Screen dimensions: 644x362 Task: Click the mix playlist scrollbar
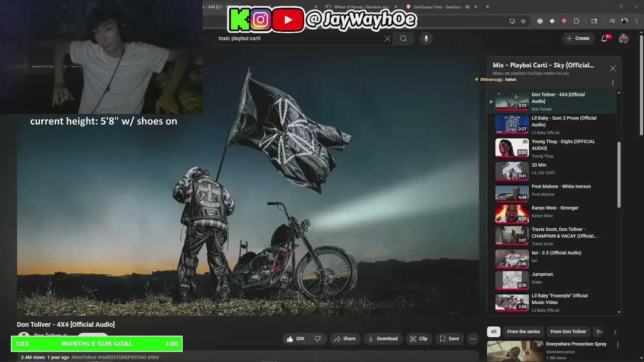(x=619, y=174)
